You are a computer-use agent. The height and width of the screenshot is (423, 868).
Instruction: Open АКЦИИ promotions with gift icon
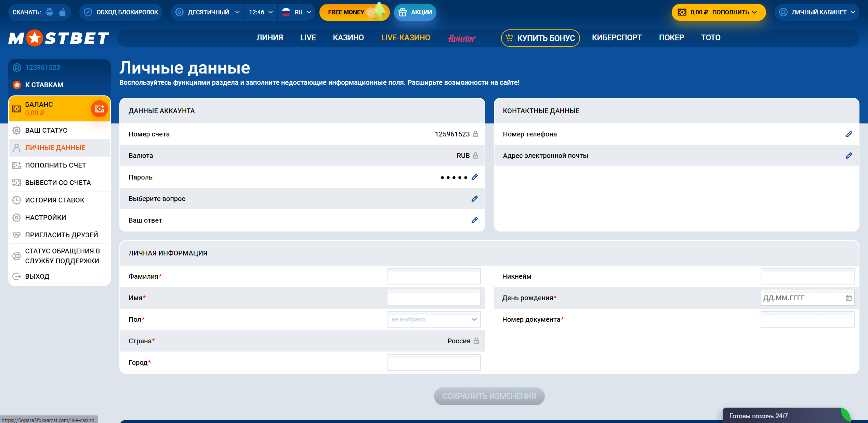[x=415, y=12]
